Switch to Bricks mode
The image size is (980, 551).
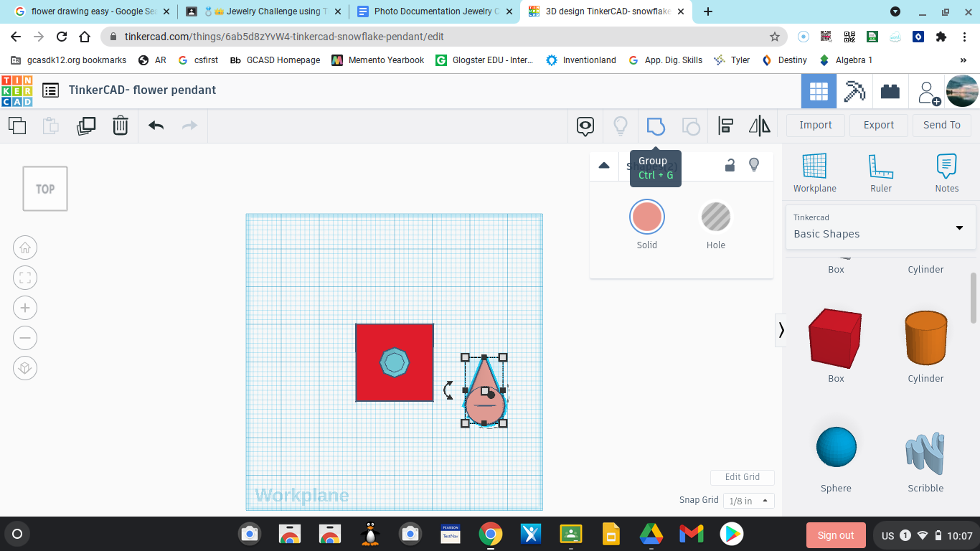click(x=890, y=91)
